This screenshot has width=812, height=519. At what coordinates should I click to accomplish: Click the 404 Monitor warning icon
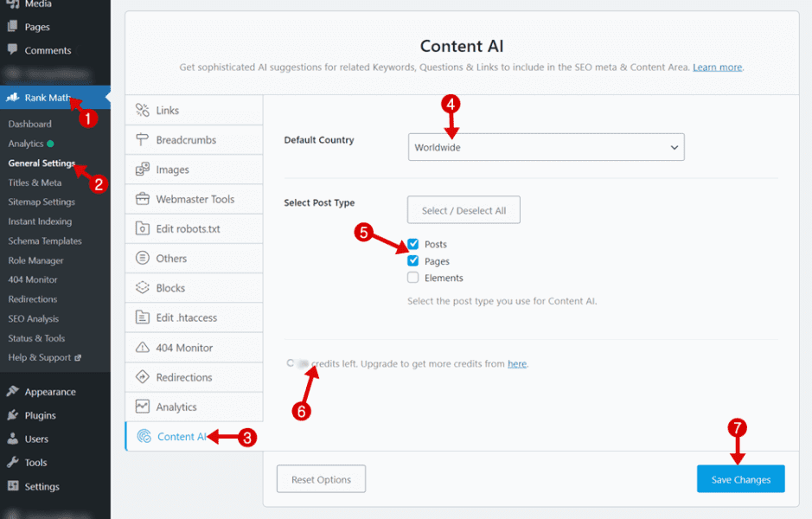click(143, 347)
